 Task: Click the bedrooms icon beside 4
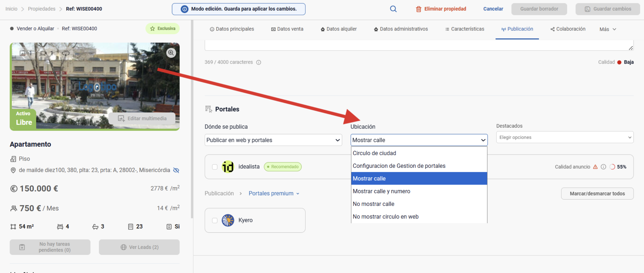click(x=60, y=226)
